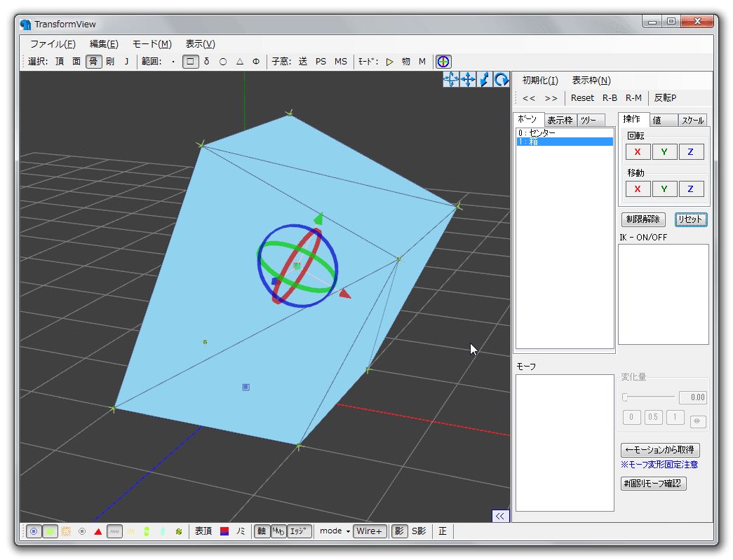Click the play triangle mode icon
The image size is (733, 560).
point(390,62)
